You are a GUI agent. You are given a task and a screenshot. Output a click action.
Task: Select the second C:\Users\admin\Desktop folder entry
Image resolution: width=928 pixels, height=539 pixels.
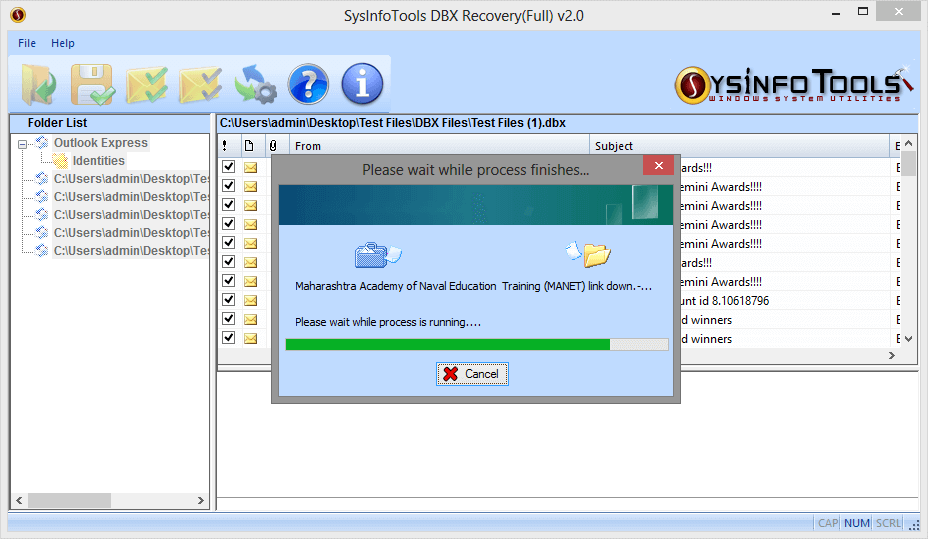131,196
